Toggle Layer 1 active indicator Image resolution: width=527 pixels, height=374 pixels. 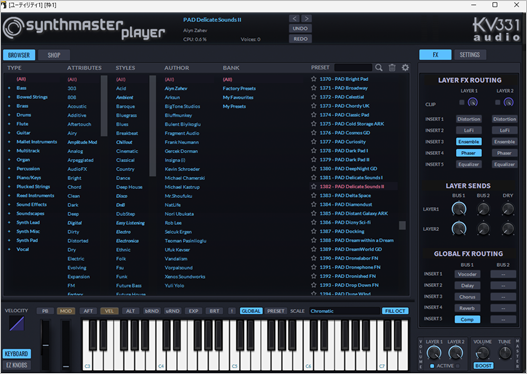[x=432, y=366]
